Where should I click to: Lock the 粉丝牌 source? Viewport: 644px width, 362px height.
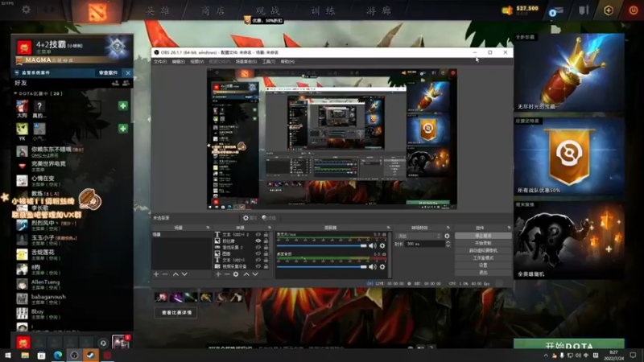click(x=266, y=241)
